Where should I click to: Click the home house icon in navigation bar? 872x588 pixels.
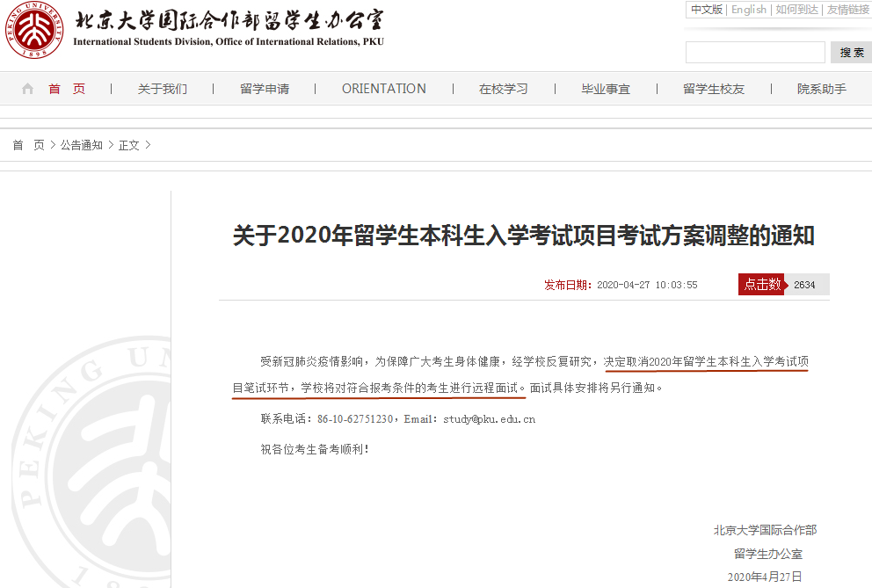coord(26,88)
